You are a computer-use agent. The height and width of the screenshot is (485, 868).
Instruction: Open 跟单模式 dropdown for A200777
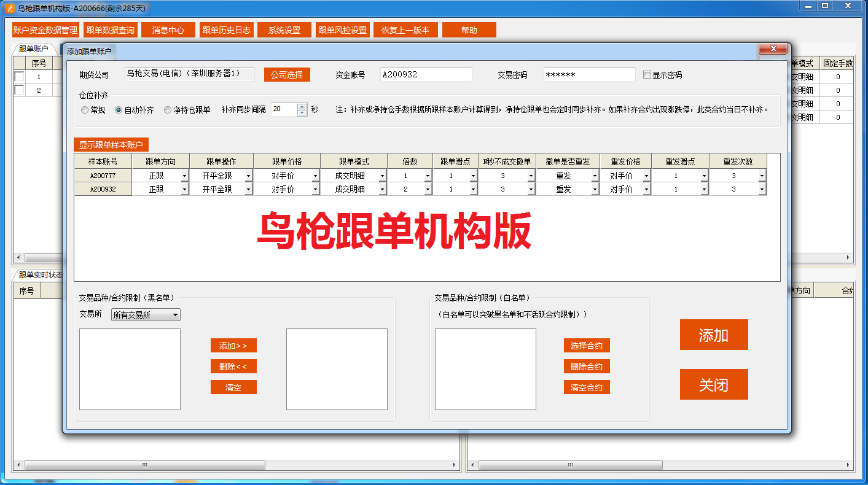pyautogui.click(x=382, y=176)
